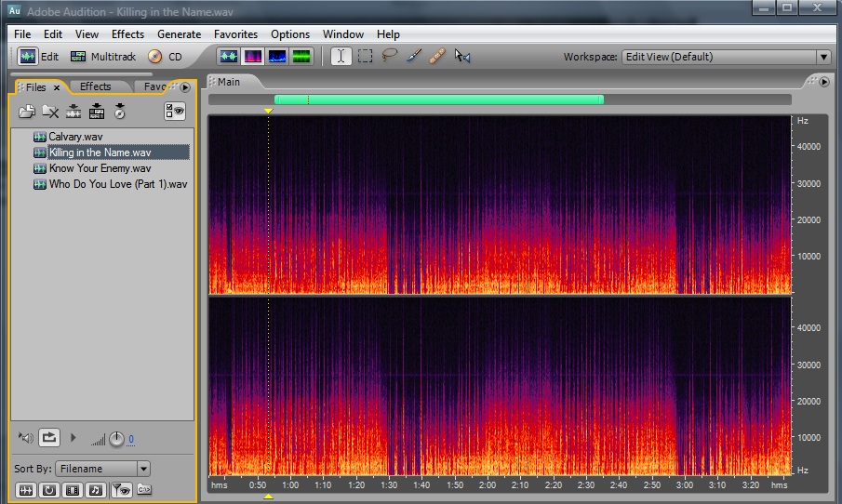Switch to Edit view

pyautogui.click(x=38, y=57)
